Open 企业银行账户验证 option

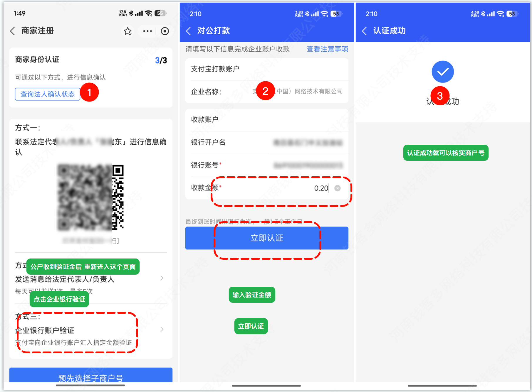88,330
